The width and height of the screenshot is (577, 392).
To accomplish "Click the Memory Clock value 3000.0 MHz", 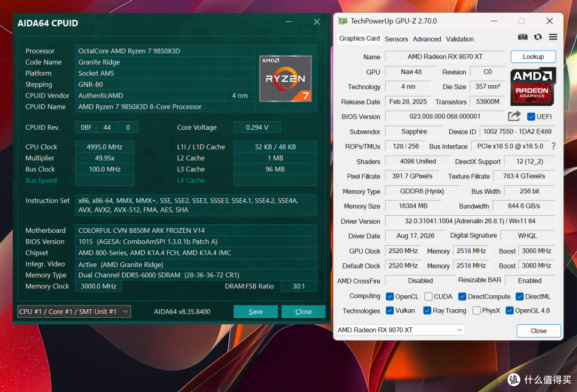I will click(x=98, y=286).
